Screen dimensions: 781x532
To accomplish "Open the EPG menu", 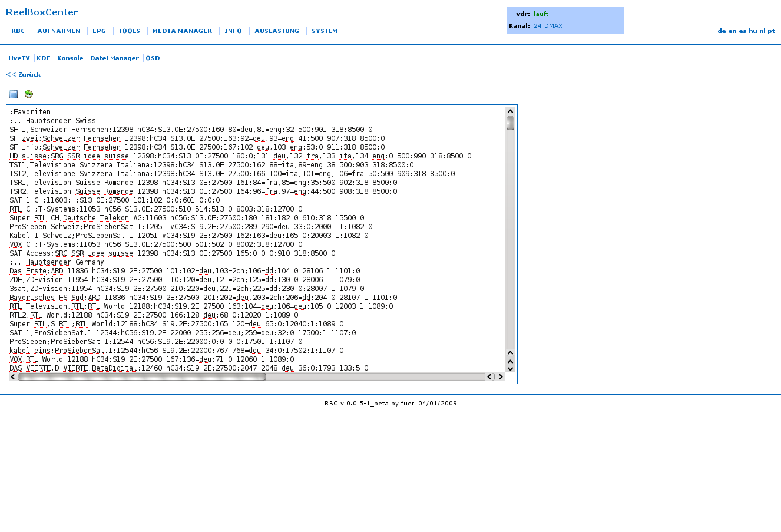I will click(x=99, y=31).
